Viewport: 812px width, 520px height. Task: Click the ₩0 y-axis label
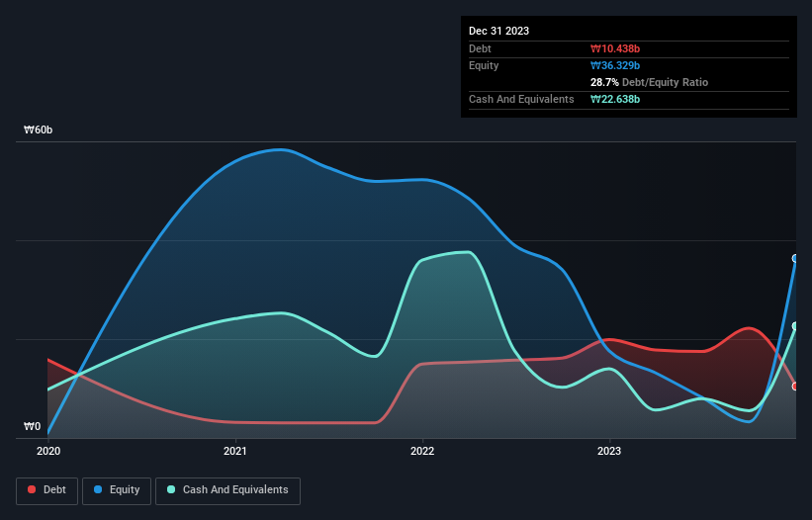(32, 426)
